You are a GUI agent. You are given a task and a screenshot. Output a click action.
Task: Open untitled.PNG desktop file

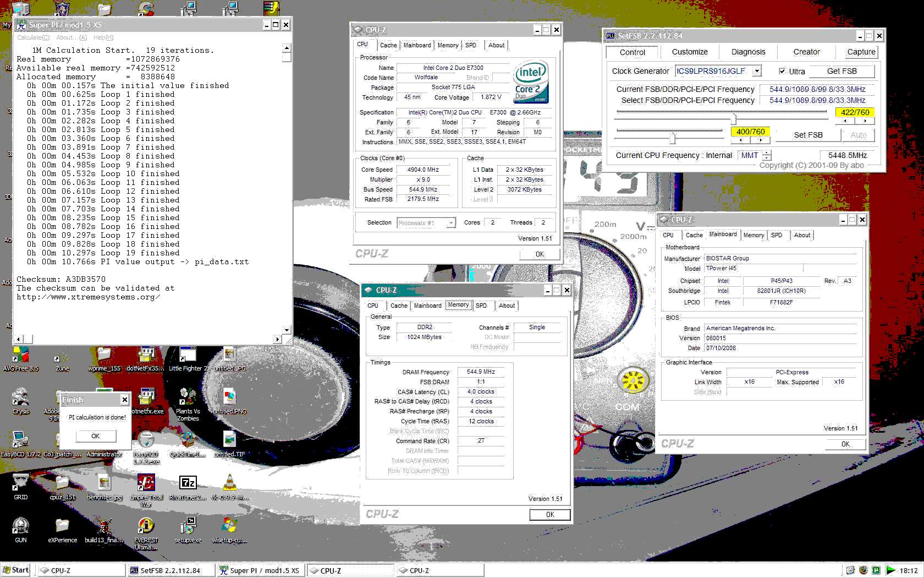point(229,401)
